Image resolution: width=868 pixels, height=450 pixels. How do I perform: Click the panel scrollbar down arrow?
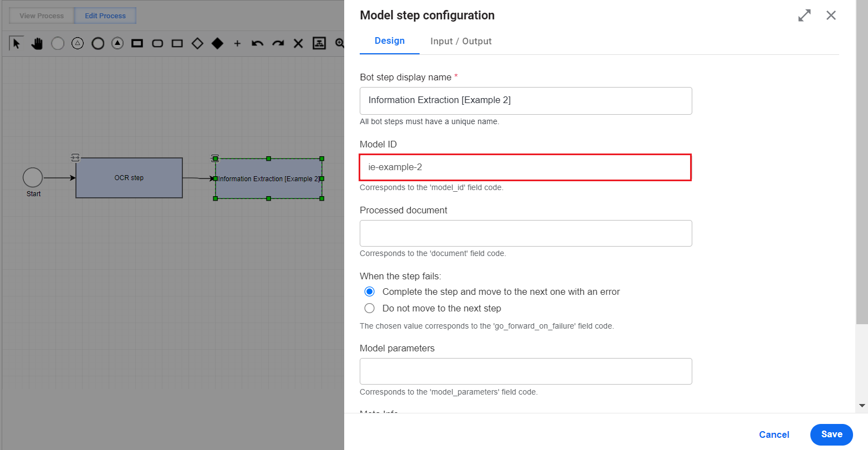click(x=862, y=406)
